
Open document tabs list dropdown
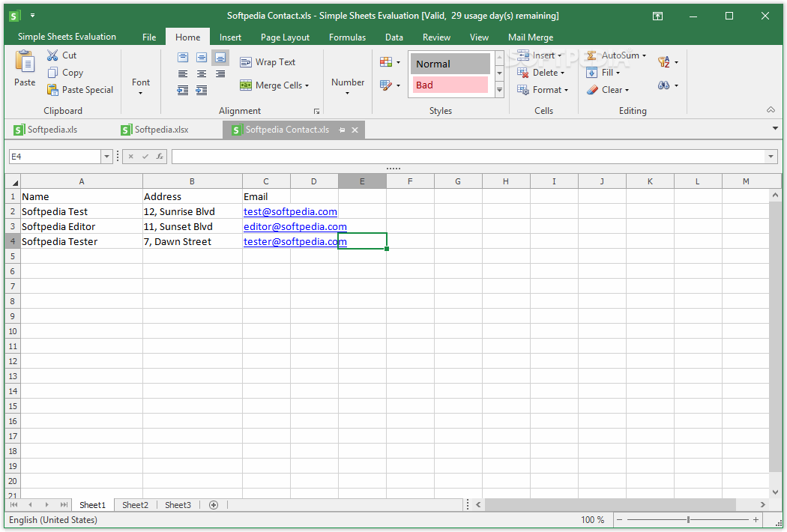tap(775, 129)
